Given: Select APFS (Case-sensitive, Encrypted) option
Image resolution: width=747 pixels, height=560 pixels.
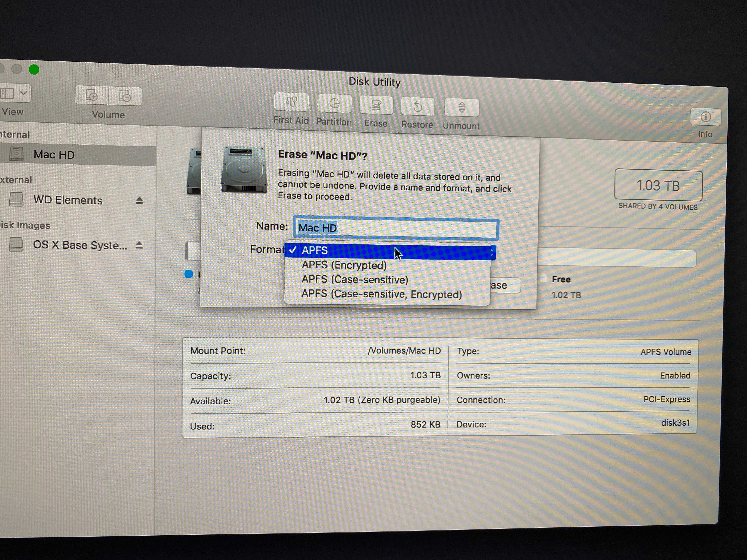Looking at the screenshot, I should 381,294.
